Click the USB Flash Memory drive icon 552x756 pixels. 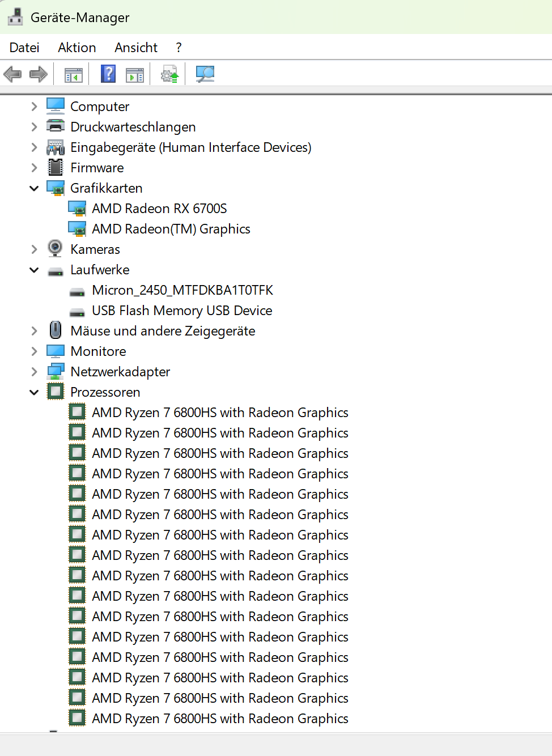coord(77,312)
